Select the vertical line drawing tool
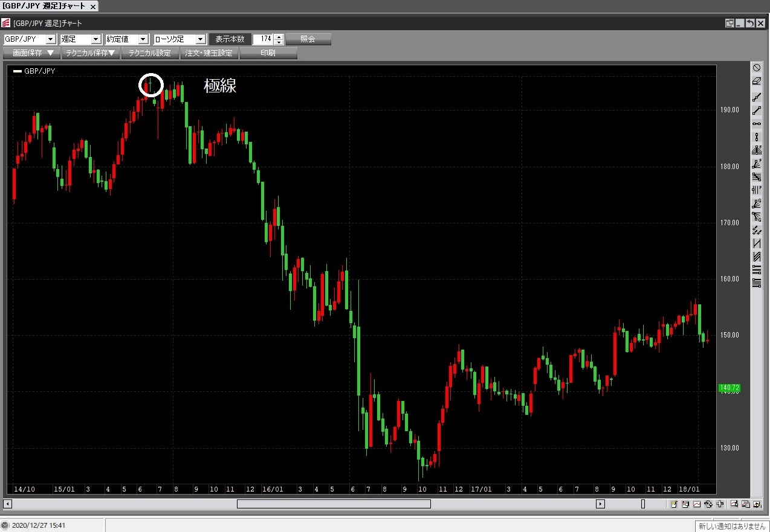This screenshot has height=532, width=770. [x=757, y=137]
